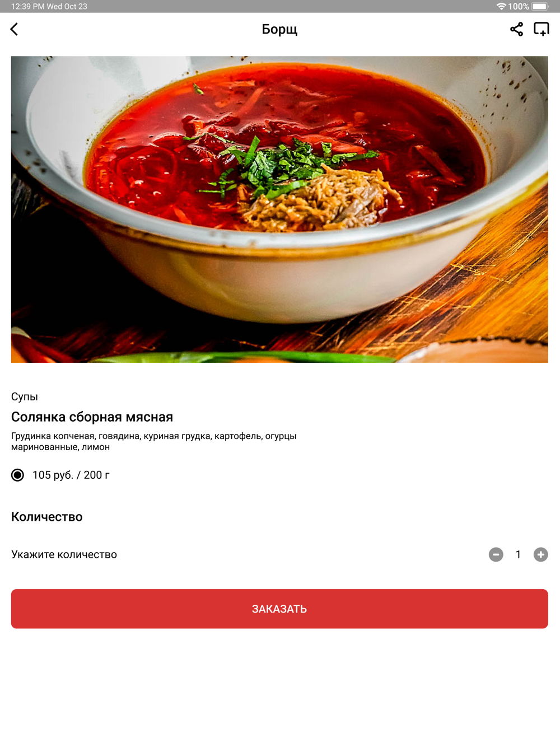Image resolution: width=560 pixels, height=747 pixels.
Task: Tap the Количество section heading
Action: (47, 517)
